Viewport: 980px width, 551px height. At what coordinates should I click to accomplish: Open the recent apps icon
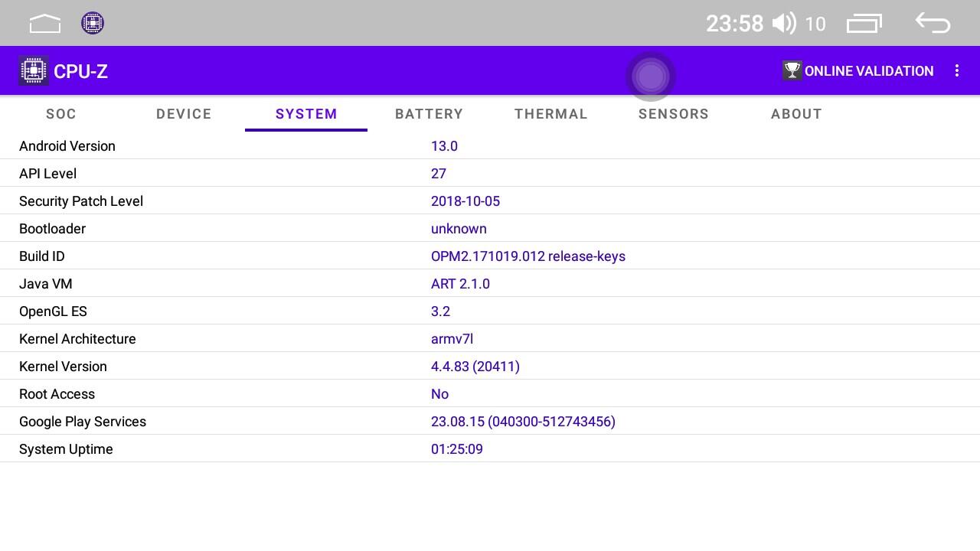(864, 24)
